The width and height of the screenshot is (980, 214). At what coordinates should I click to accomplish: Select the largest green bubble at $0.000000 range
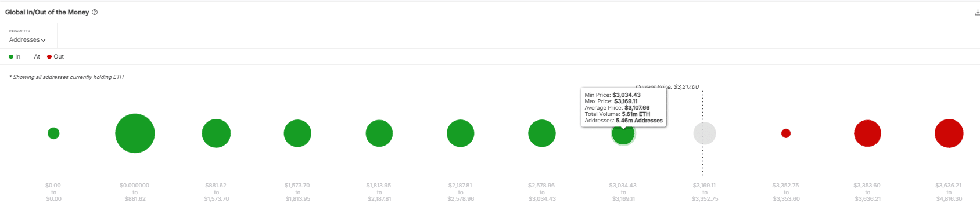pyautogui.click(x=135, y=133)
